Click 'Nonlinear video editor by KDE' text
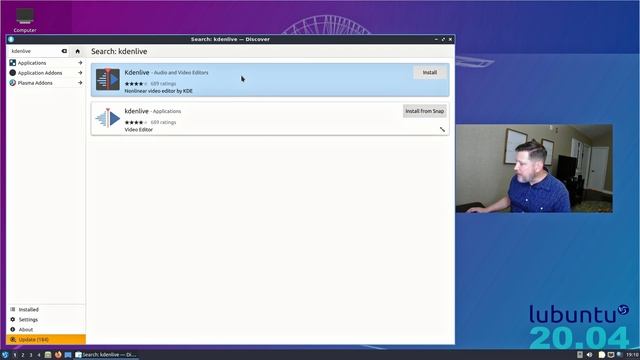The height and width of the screenshot is (360, 640). [158, 91]
